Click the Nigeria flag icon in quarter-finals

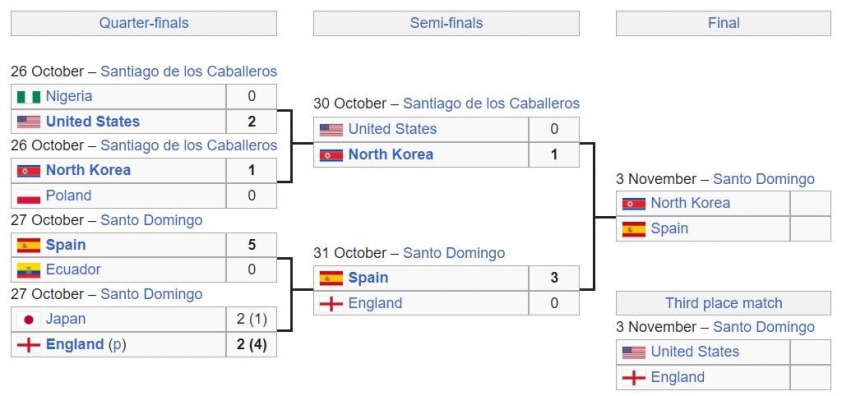tap(28, 97)
